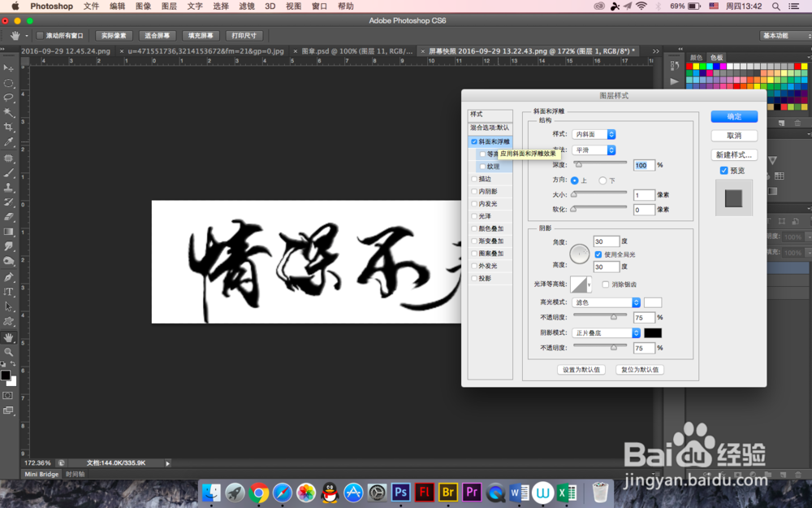Open the 滤镜 menu
This screenshot has height=508, width=812.
(247, 7)
